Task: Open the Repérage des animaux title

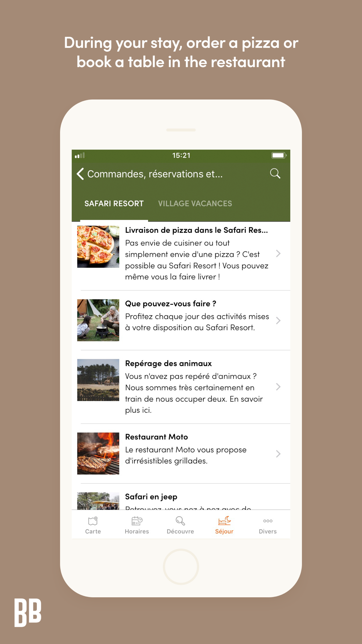Action: pyautogui.click(x=168, y=363)
